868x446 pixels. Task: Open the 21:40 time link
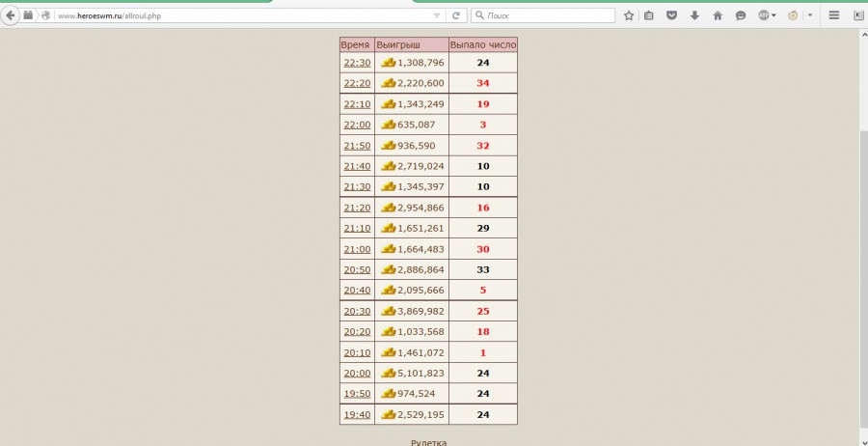357,166
